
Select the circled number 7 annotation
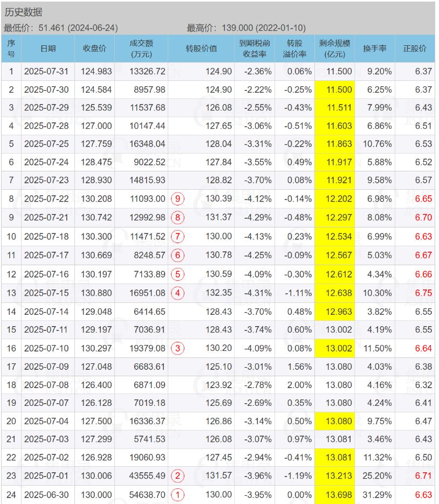(178, 237)
